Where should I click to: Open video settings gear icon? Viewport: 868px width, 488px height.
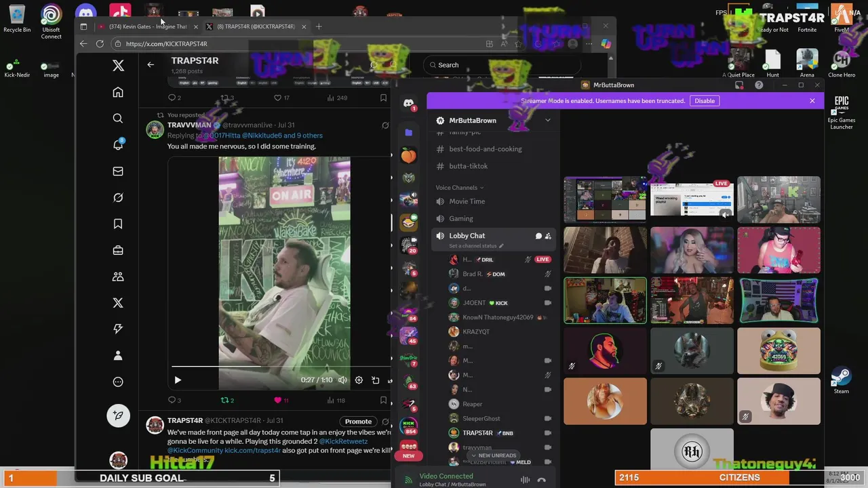click(359, 380)
